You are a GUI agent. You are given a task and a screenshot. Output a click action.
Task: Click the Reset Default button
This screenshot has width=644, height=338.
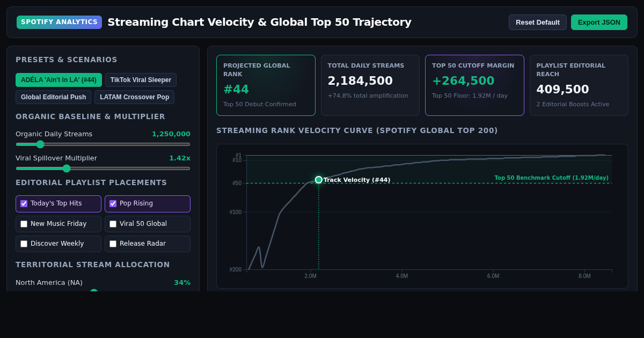[x=538, y=22]
